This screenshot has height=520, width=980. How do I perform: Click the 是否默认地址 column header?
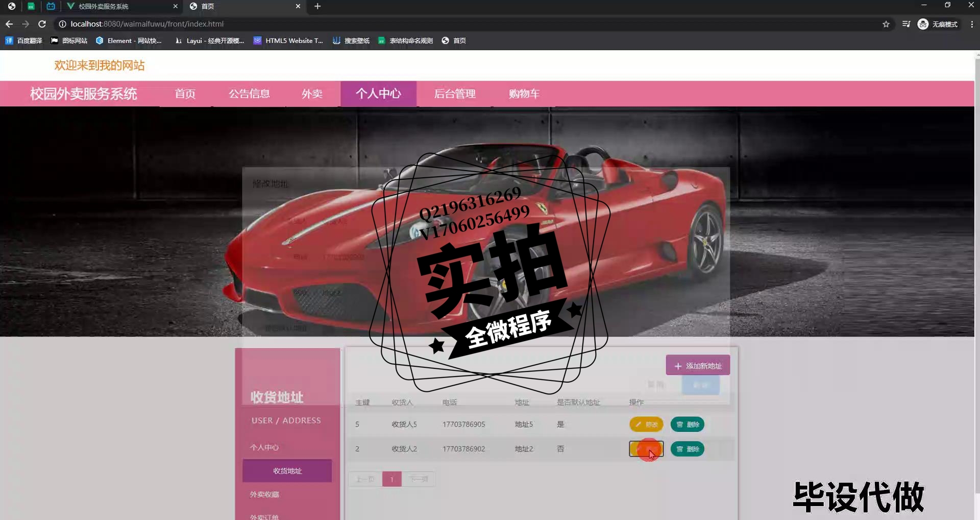click(x=578, y=402)
